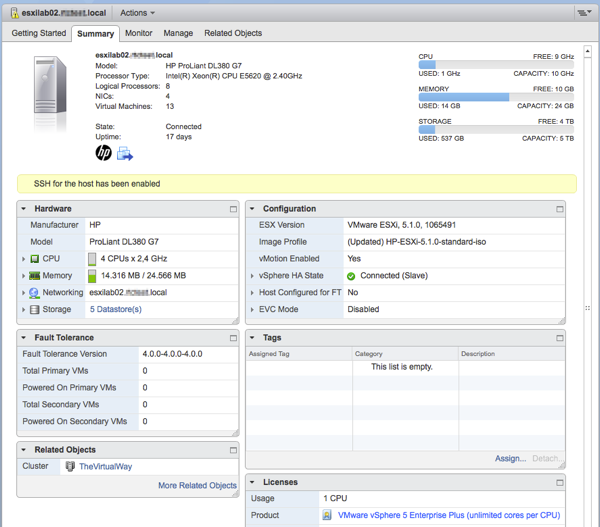The height and width of the screenshot is (527, 600).
Task: Click the cluster icon beside TheVirtualWay
Action: 70,467
